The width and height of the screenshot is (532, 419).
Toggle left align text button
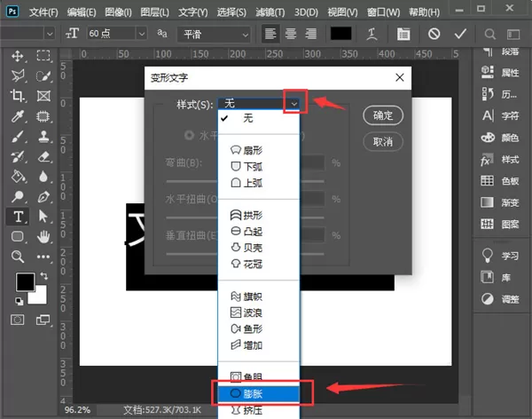270,34
